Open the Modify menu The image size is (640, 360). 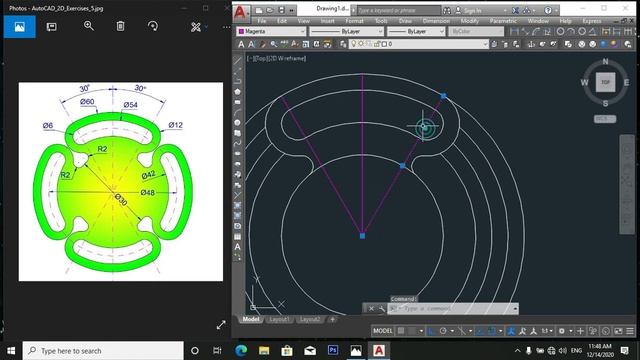tap(469, 21)
